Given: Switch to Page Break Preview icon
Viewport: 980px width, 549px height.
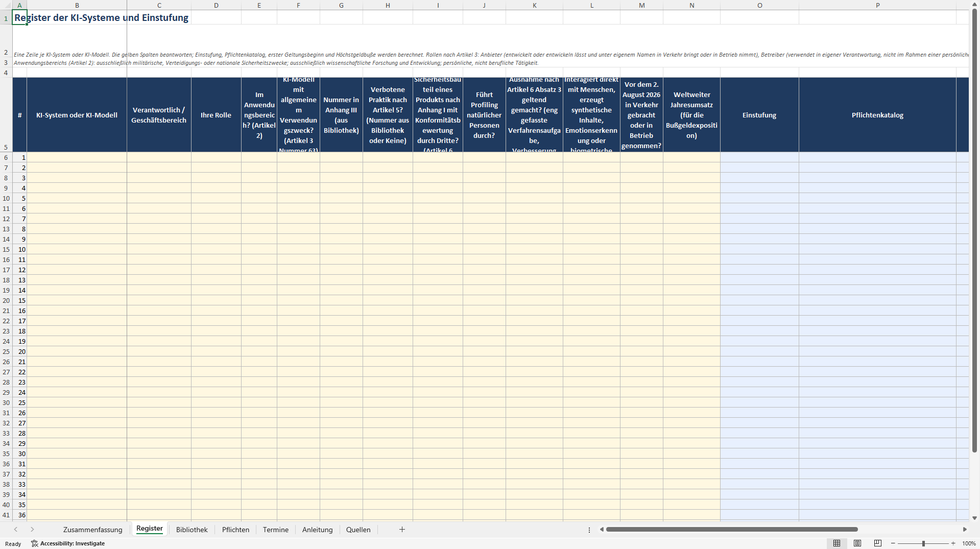Looking at the screenshot, I should (x=878, y=543).
